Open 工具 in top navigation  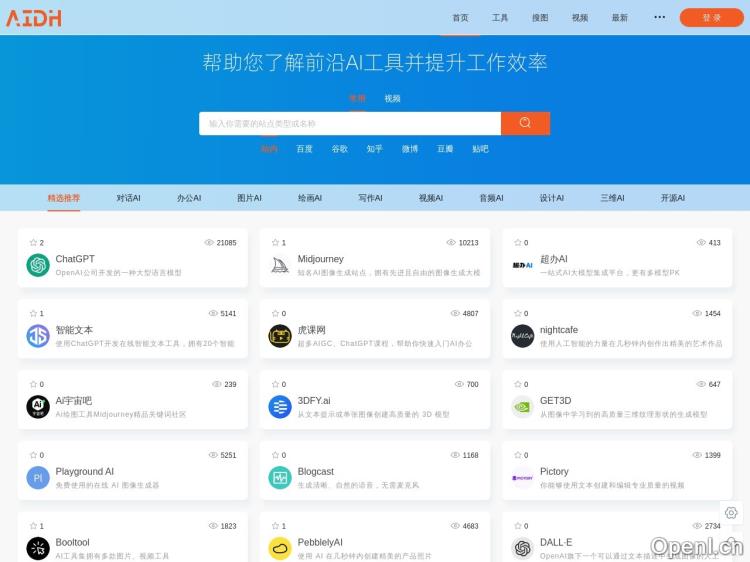click(500, 18)
